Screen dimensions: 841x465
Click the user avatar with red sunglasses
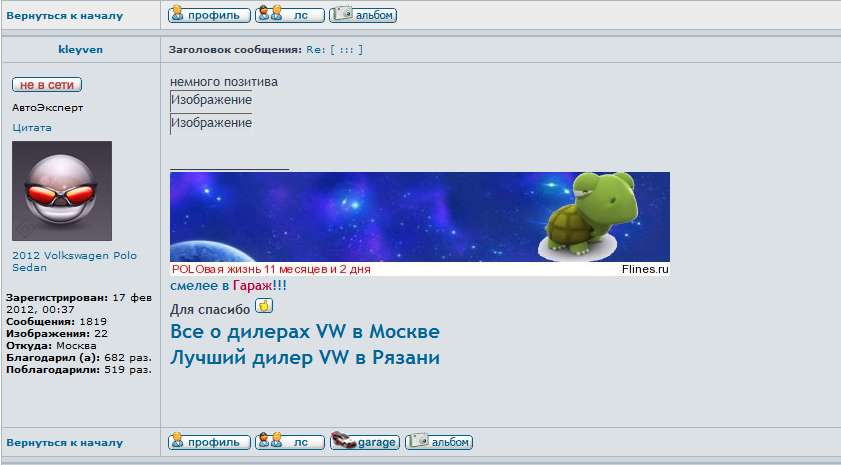pyautogui.click(x=62, y=190)
